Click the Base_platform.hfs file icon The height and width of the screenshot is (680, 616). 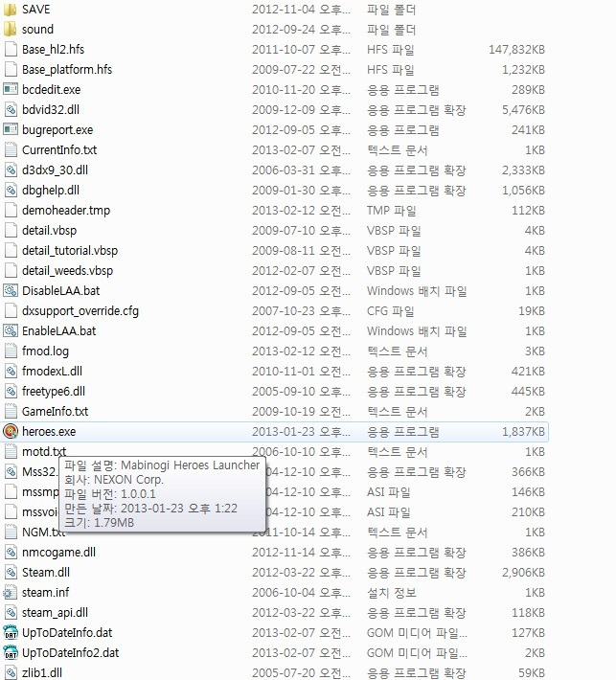click(x=11, y=69)
